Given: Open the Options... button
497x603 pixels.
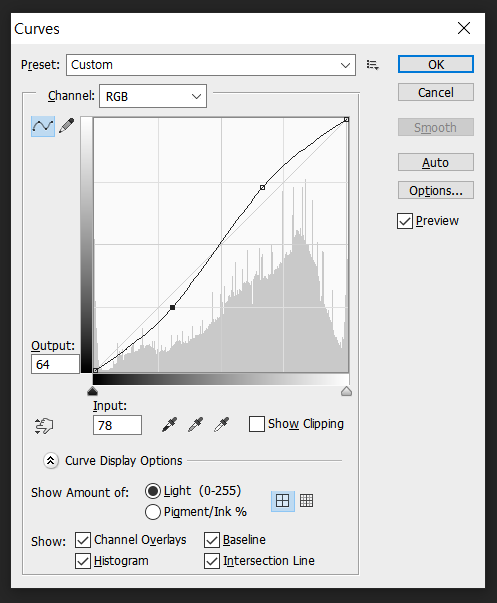Looking at the screenshot, I should [x=435, y=190].
